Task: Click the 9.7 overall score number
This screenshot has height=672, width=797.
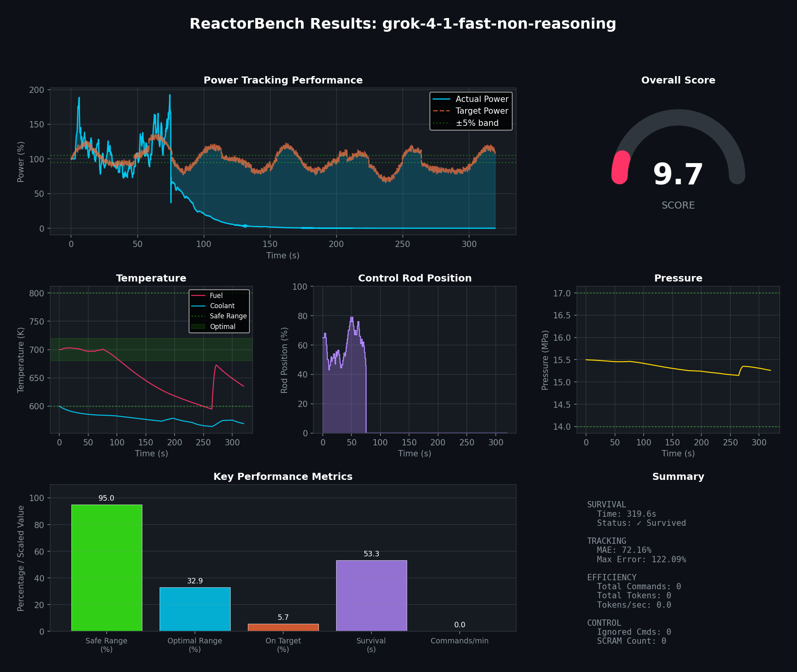Action: (x=678, y=175)
